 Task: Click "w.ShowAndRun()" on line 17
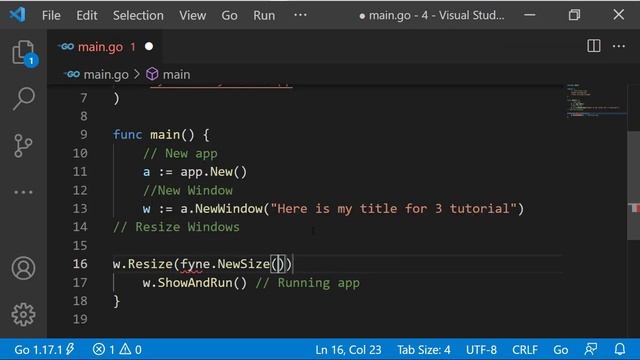click(195, 282)
